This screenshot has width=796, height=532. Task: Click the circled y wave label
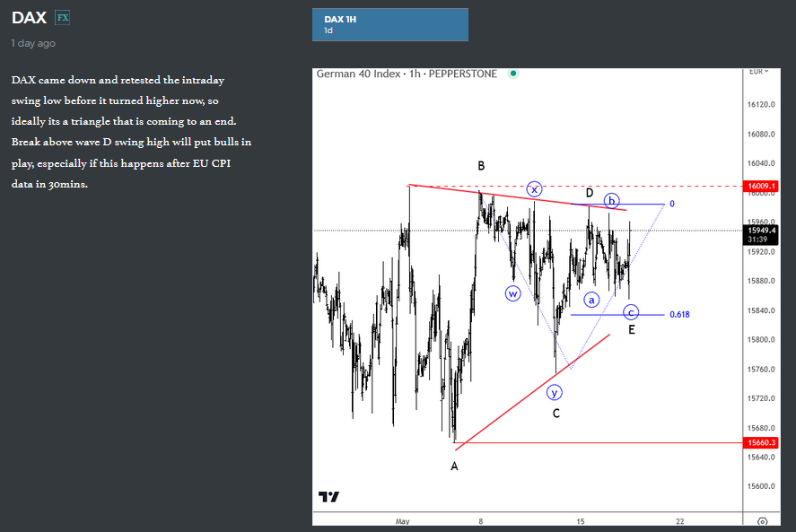click(x=555, y=392)
